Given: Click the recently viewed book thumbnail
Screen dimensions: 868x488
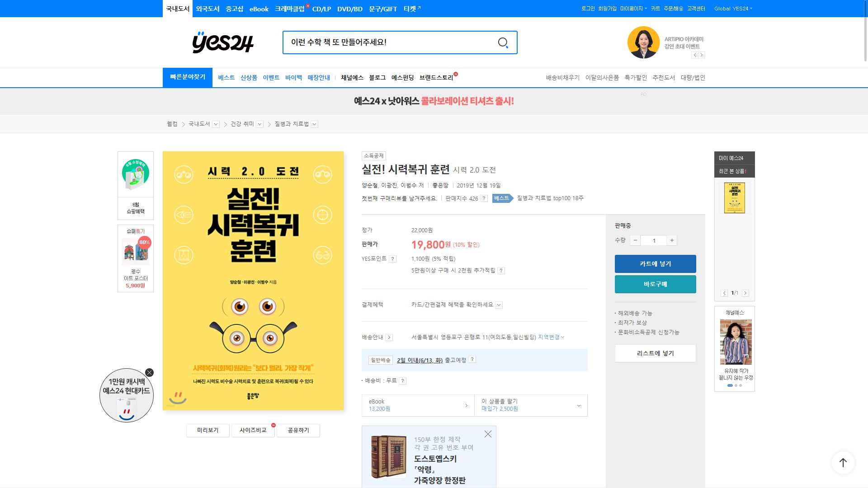Looking at the screenshot, I should (x=734, y=198).
